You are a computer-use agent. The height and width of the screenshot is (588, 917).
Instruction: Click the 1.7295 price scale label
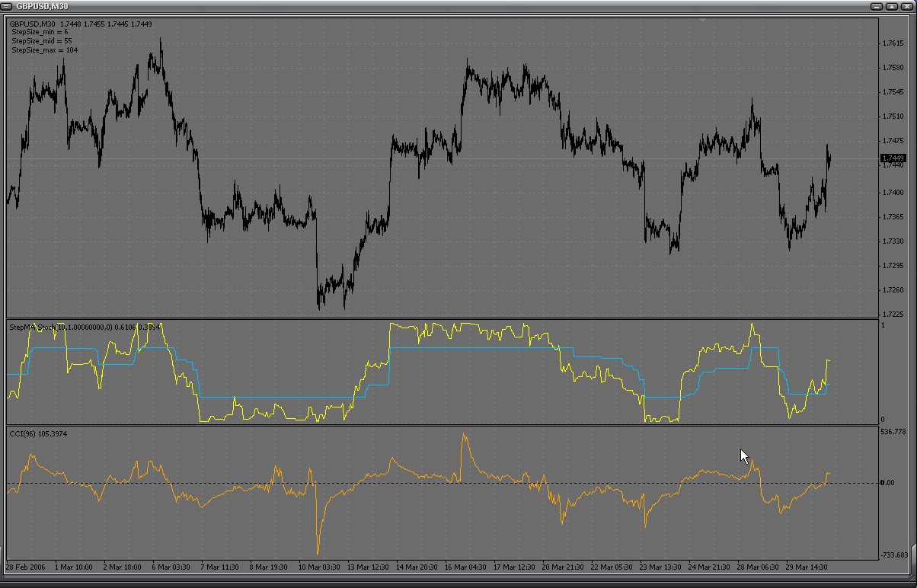(x=893, y=266)
